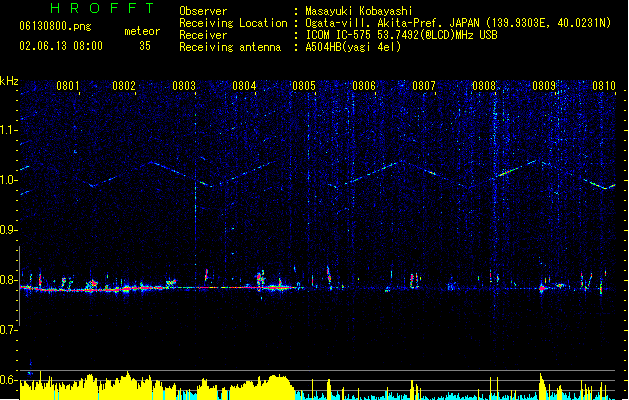Click the Receiving Location label

pyautogui.click(x=233, y=24)
